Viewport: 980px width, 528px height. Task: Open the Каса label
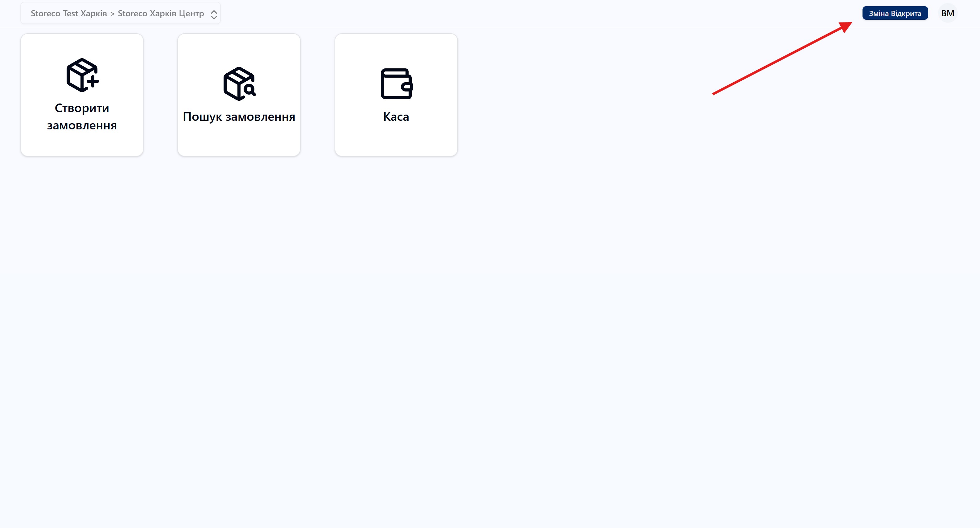click(x=396, y=117)
